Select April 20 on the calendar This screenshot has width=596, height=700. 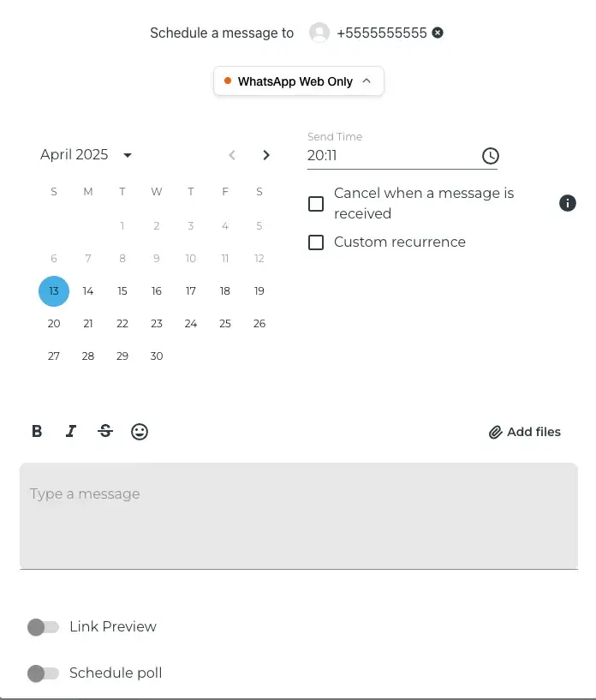[x=54, y=323]
